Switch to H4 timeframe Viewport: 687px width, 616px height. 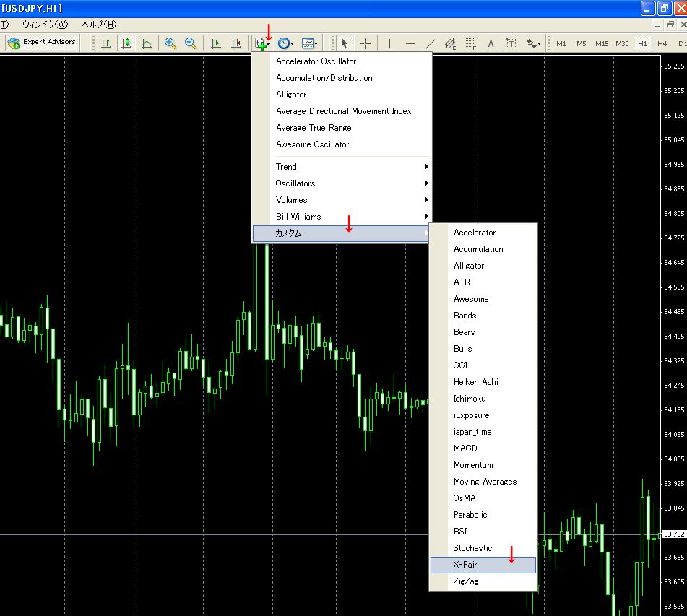(662, 43)
